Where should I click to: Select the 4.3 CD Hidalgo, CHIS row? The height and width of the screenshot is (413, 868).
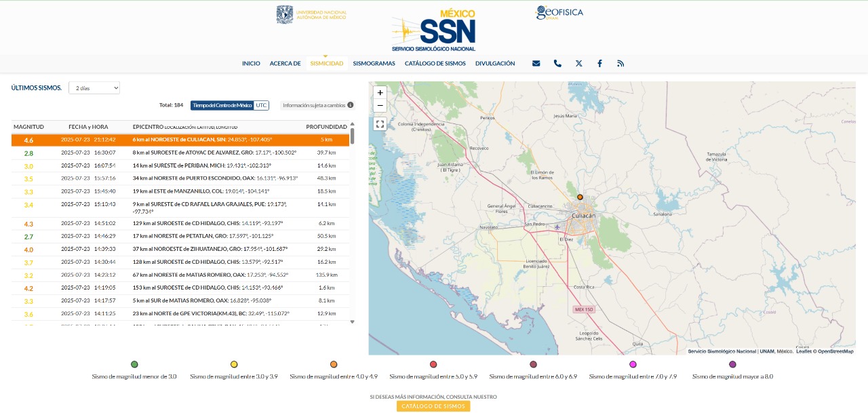pyautogui.click(x=180, y=224)
